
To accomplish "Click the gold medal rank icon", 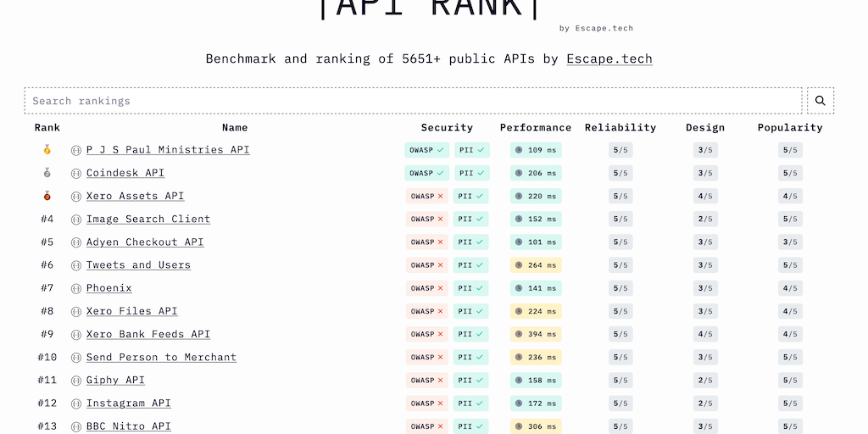I will pos(47,149).
